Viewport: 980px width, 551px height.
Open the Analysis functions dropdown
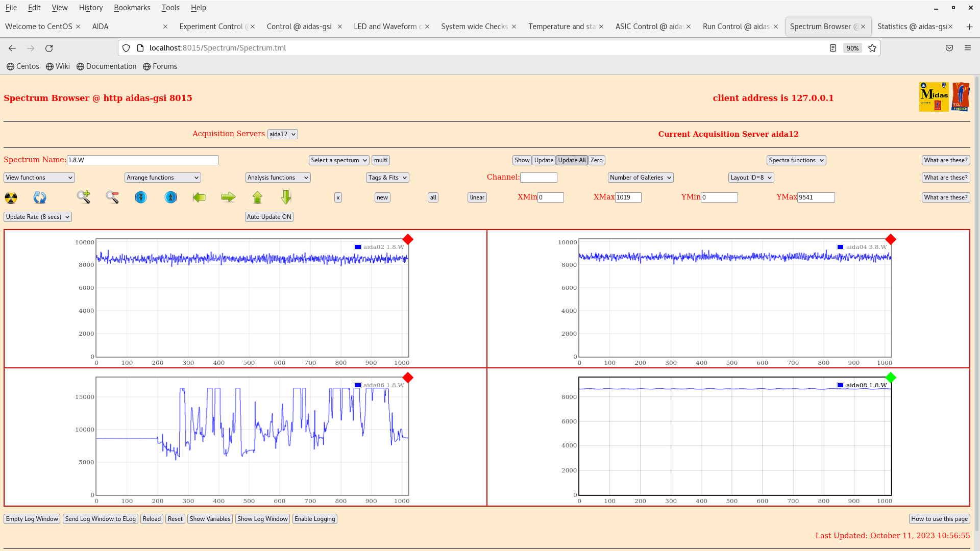pos(278,178)
